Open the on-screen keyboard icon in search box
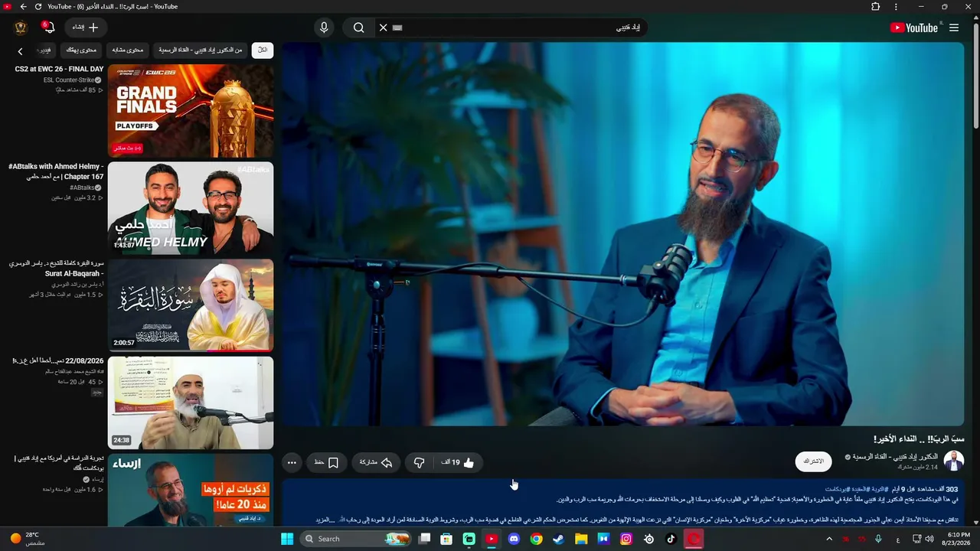980x551 pixels. click(x=397, y=28)
